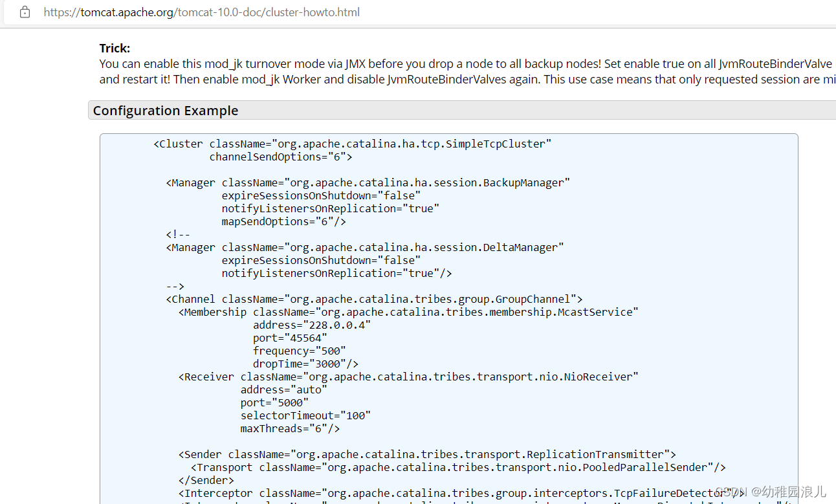Click the channelSendOptions="6" line
The image size is (836, 504).
pos(281,157)
